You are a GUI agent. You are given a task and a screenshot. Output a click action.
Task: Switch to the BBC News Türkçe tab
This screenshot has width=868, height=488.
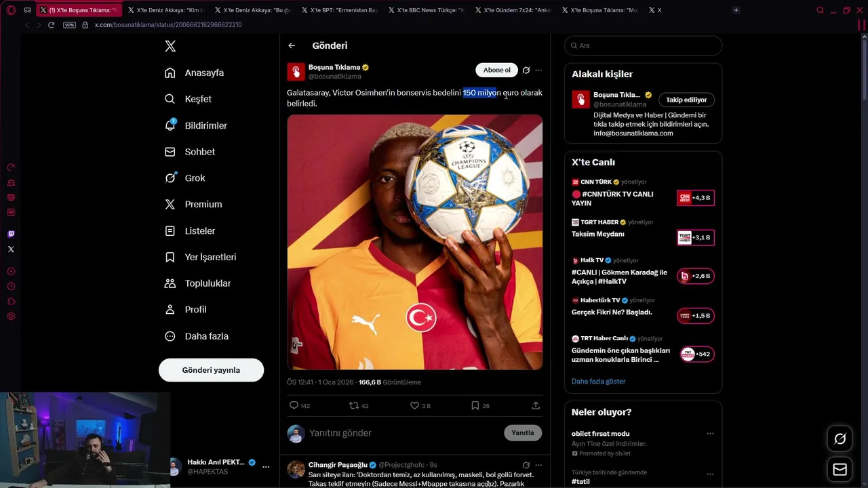427,10
